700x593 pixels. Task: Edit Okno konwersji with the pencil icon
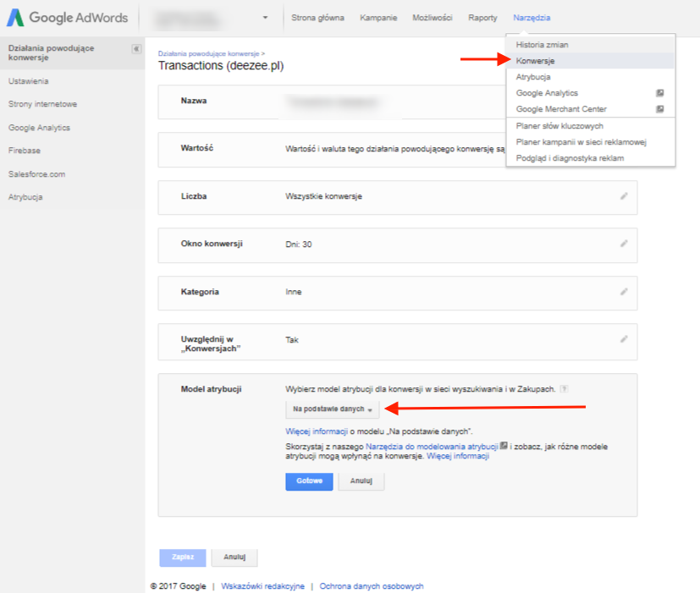click(x=624, y=244)
